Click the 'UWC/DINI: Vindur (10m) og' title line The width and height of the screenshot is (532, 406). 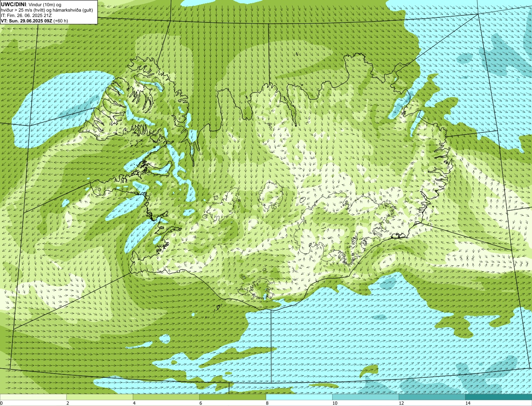click(x=31, y=4)
